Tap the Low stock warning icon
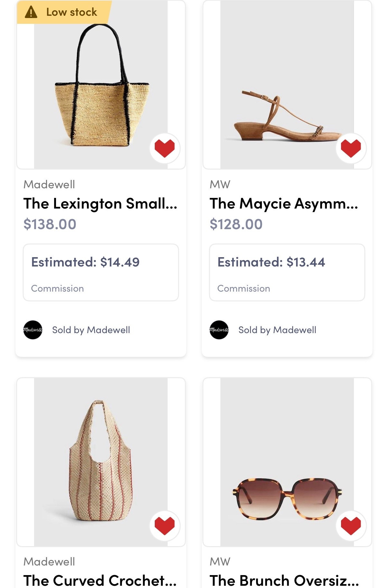This screenshot has width=388, height=588. tap(31, 12)
